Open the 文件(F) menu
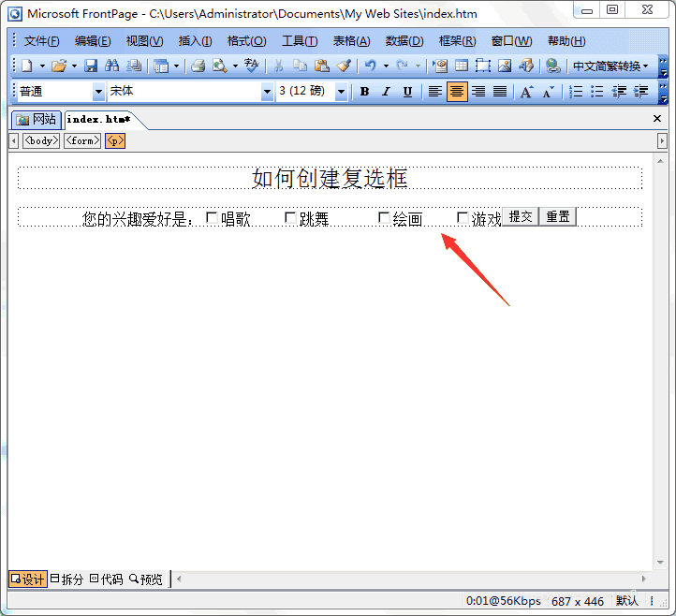This screenshot has width=676, height=616. pyautogui.click(x=41, y=41)
